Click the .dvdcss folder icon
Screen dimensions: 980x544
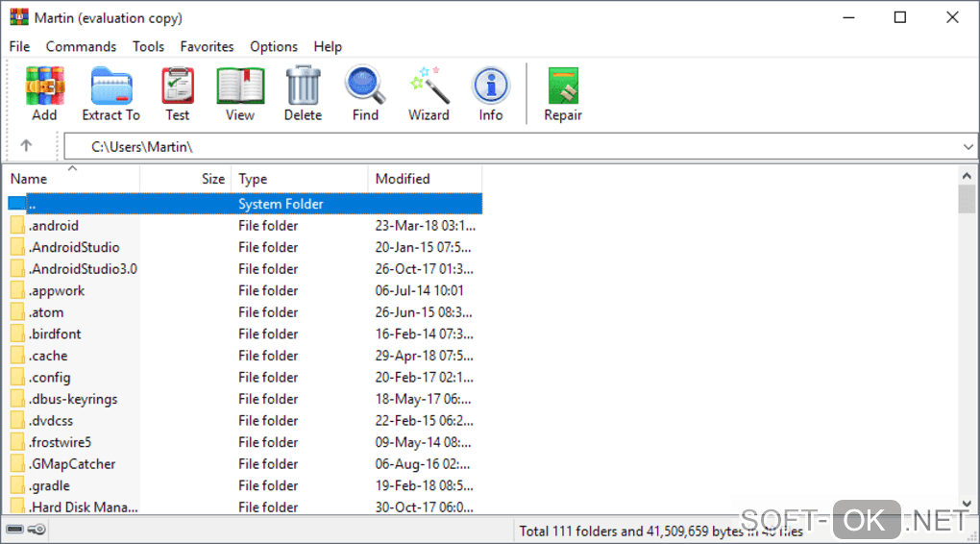point(17,420)
